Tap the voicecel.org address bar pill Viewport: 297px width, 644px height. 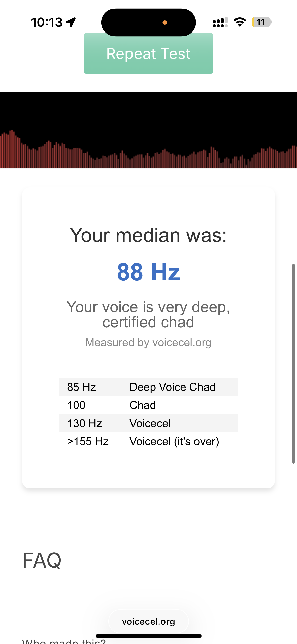point(148,622)
